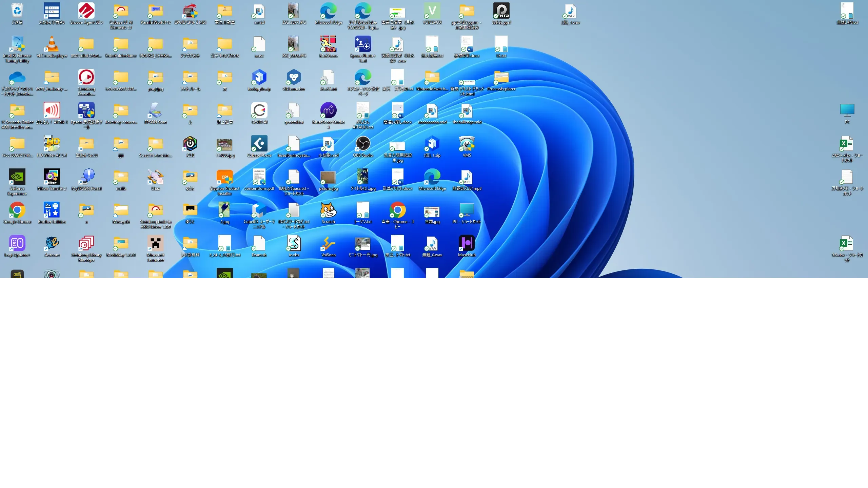Select the Groove Agent SE 5 icon

point(86,11)
